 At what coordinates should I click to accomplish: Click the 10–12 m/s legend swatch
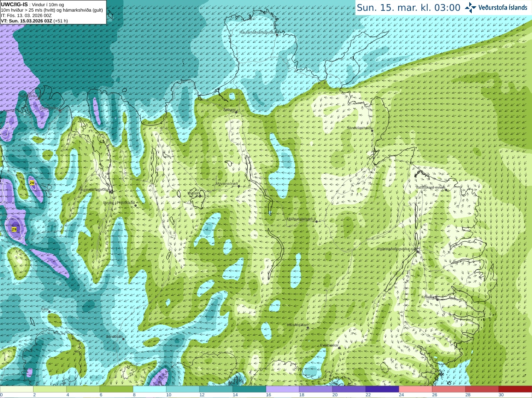183,389
